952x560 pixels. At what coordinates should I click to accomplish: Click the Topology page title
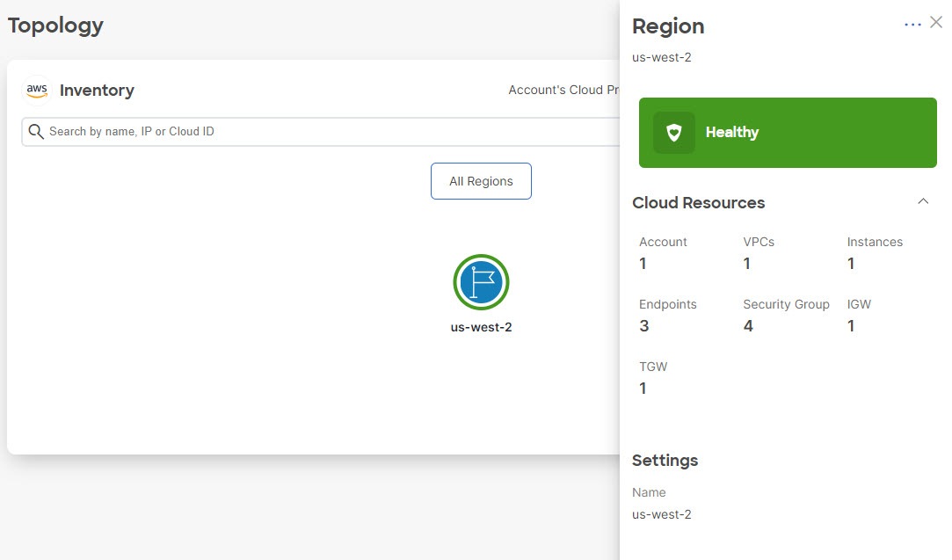point(55,25)
